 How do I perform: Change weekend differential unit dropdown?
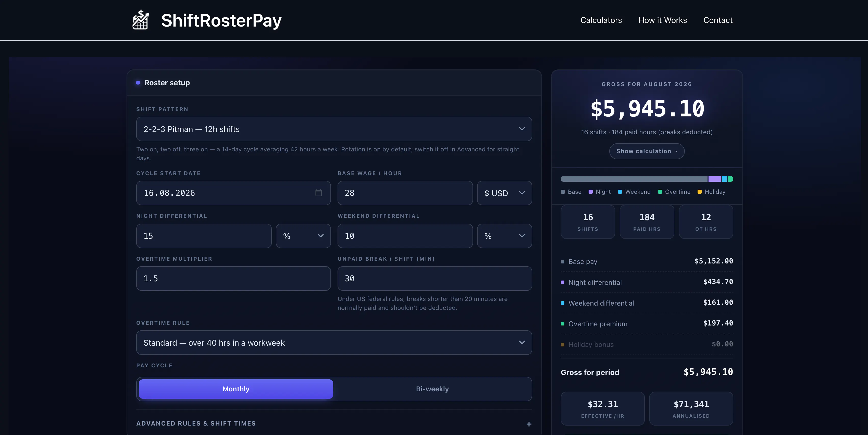coord(504,236)
